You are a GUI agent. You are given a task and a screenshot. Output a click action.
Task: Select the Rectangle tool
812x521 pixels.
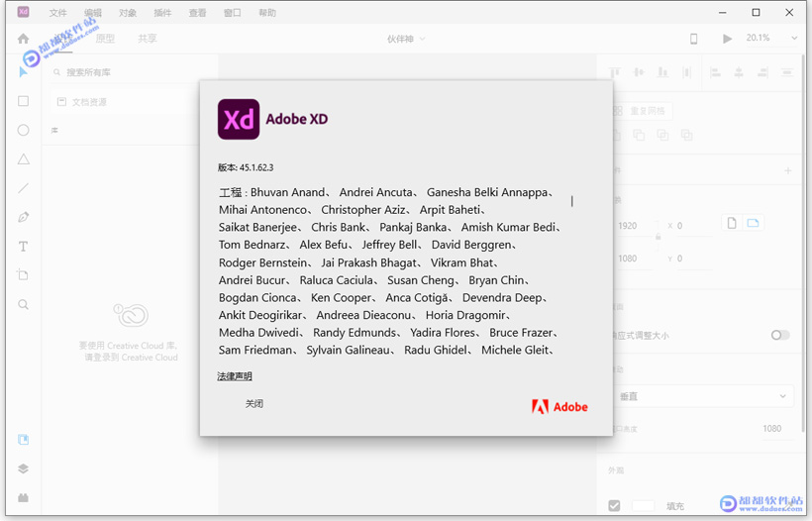coord(24,101)
